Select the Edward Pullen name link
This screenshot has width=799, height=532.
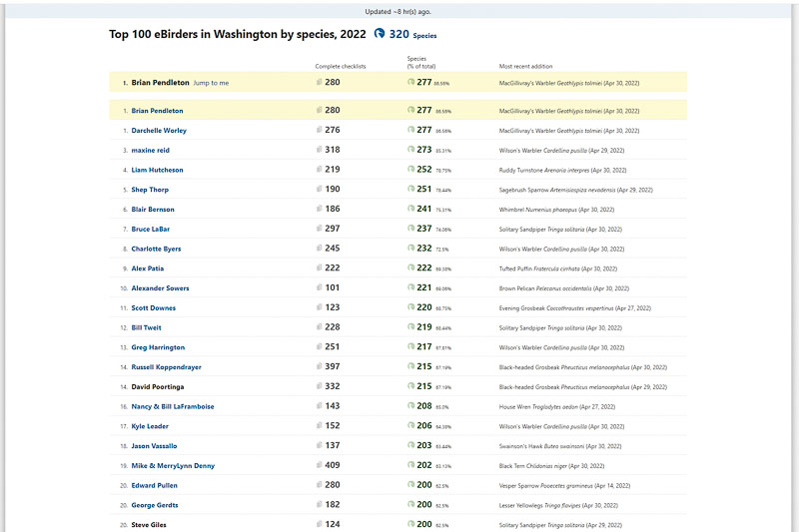[x=155, y=486]
